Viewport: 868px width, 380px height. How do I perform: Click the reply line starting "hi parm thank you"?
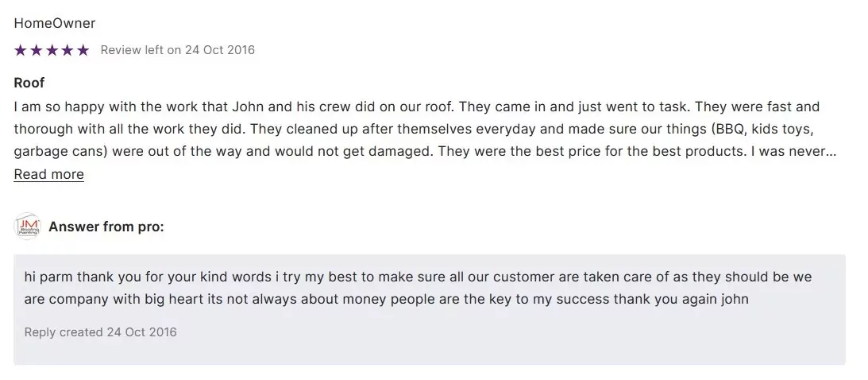point(418,277)
